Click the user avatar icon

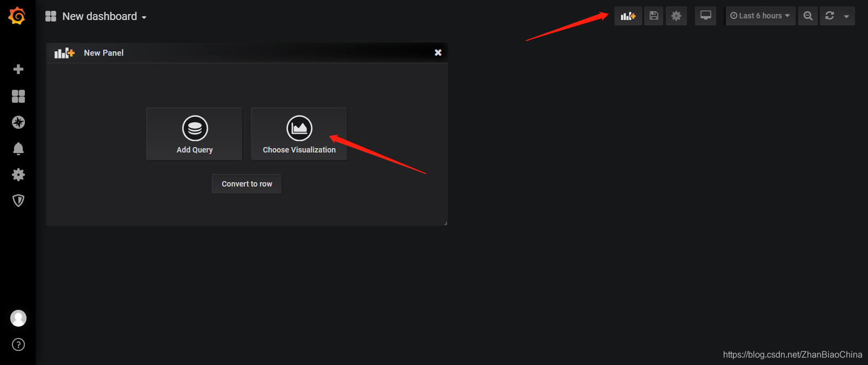(18, 318)
